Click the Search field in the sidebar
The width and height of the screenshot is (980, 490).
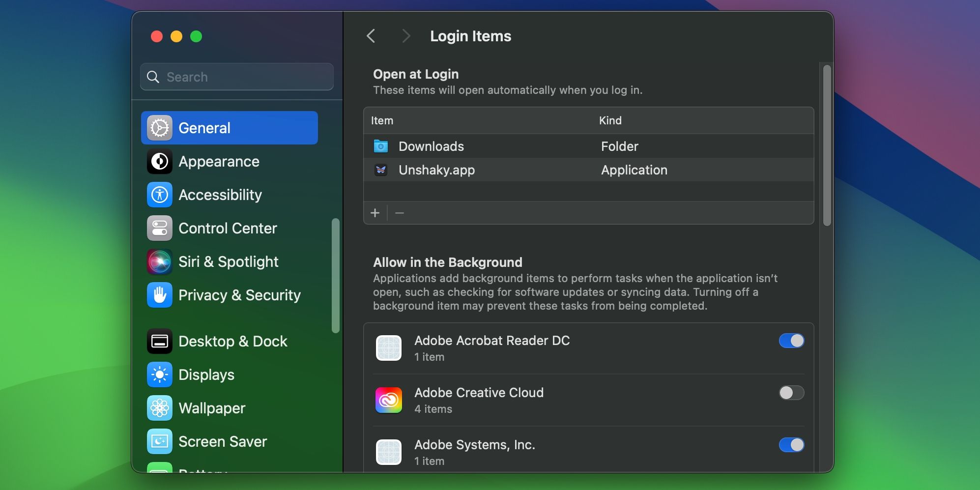(236, 77)
